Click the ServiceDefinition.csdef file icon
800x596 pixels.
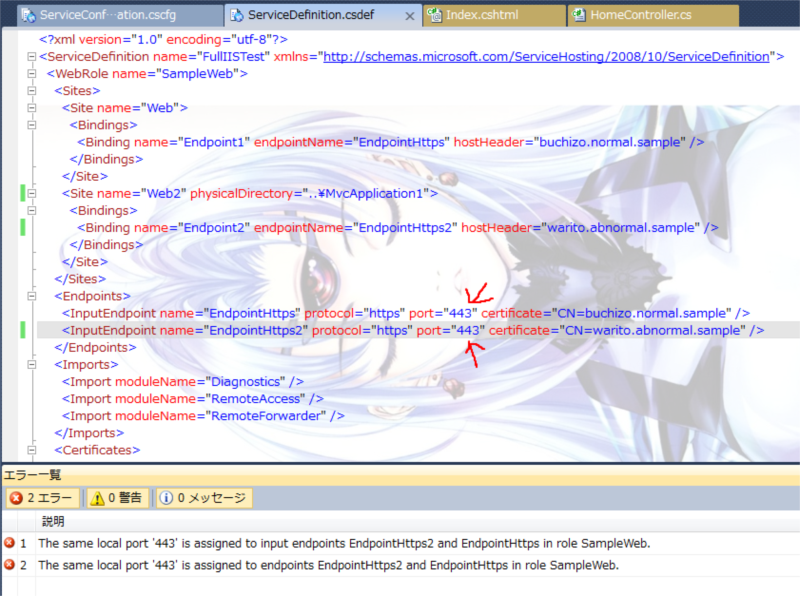237,16
